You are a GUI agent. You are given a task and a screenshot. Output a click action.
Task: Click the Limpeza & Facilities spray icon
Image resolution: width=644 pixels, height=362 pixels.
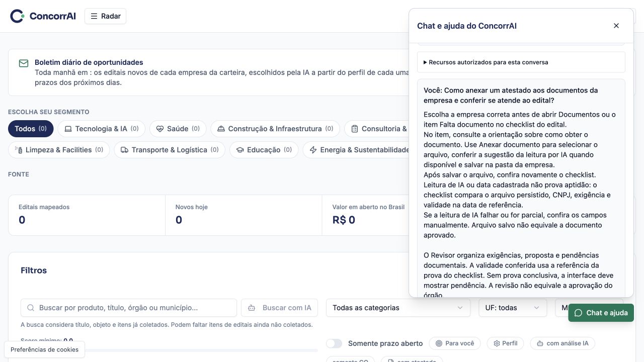19,150
